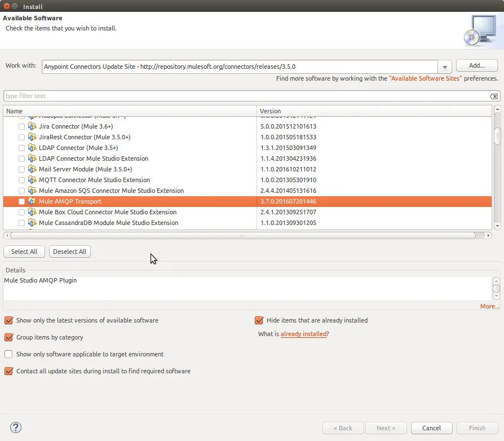Select the Mule AMQP Transport row text
Screen dimensions: 504x441
pos(70,201)
